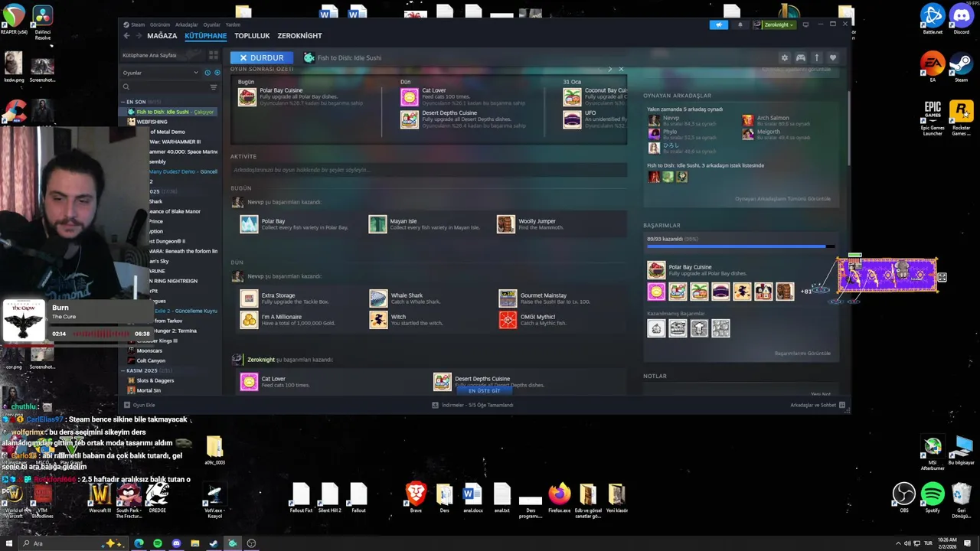Screen dimensions: 980x551
Task: Click EN ÜSTE GİT button
Action: [x=484, y=390]
